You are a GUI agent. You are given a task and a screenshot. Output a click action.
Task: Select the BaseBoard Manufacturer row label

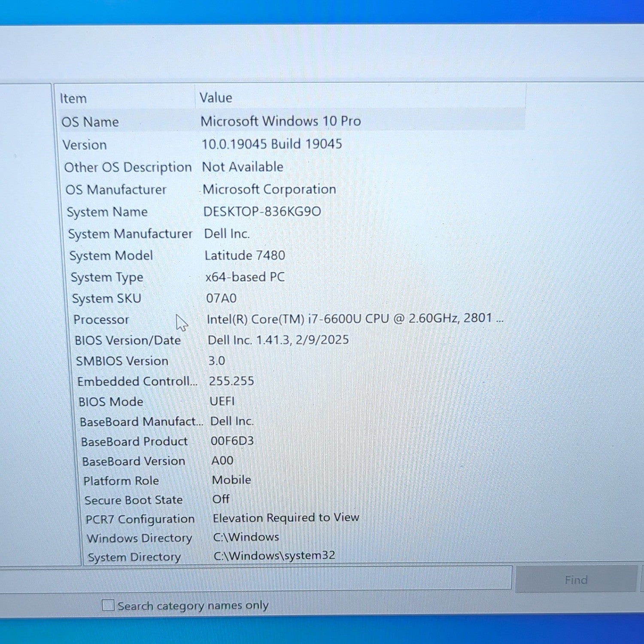click(x=142, y=422)
